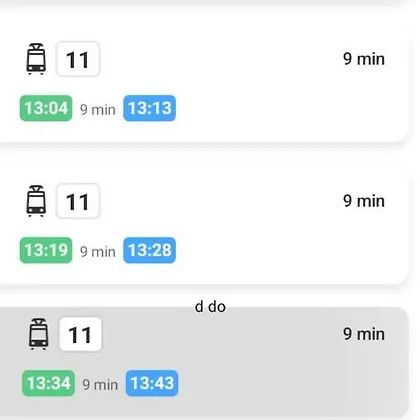This screenshot has height=420, width=420.
Task: Select line 11 badge in second card
Action: pos(78,201)
